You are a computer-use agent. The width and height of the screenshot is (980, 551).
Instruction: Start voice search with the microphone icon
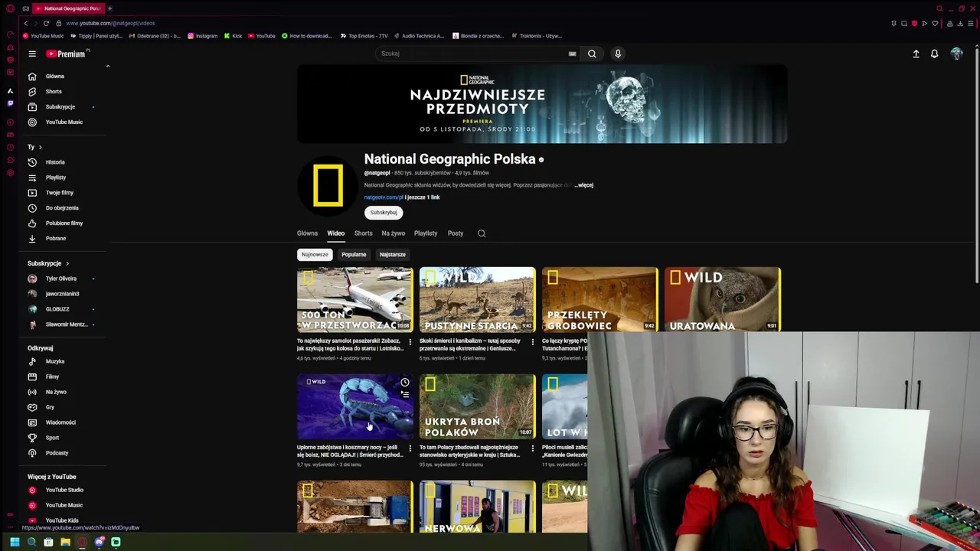pyautogui.click(x=618, y=54)
